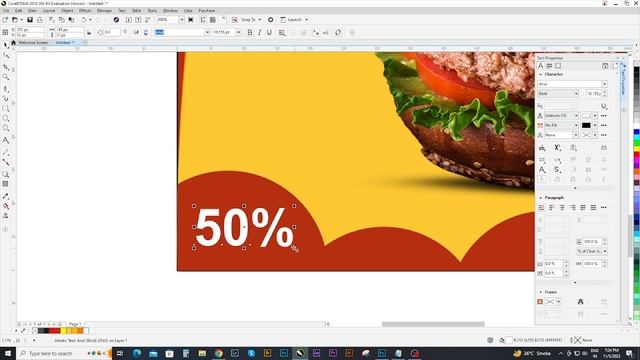Select the Text tool in the toolbox
The image size is (640, 360).
(6, 140)
